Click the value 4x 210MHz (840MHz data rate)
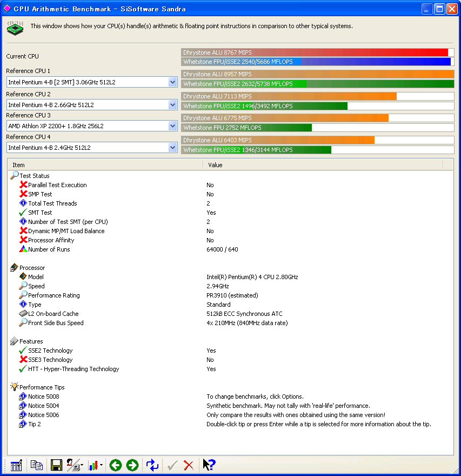The image size is (461, 476). 247,323
